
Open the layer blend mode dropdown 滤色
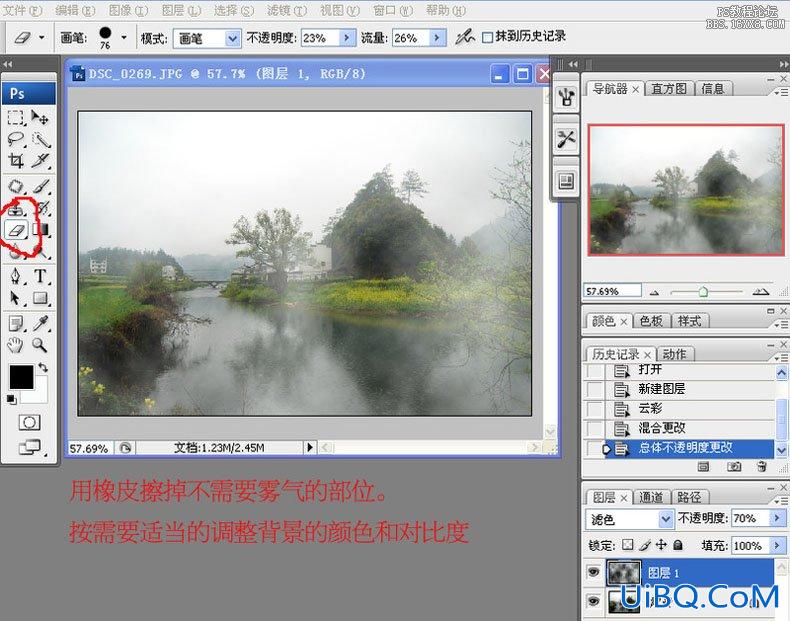[666, 518]
